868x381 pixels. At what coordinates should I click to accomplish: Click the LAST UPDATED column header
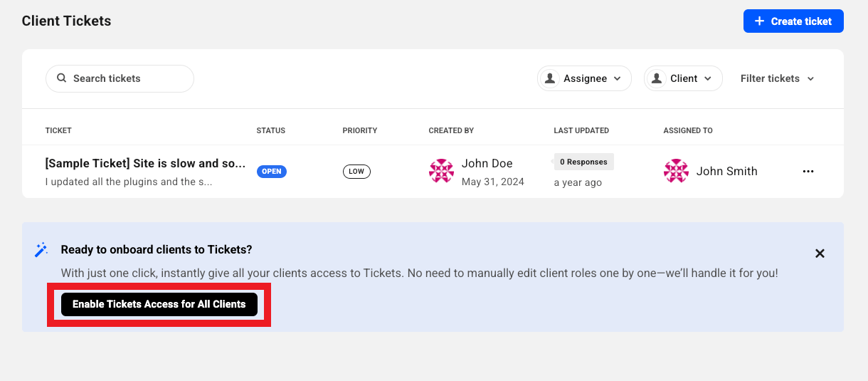pyautogui.click(x=581, y=130)
